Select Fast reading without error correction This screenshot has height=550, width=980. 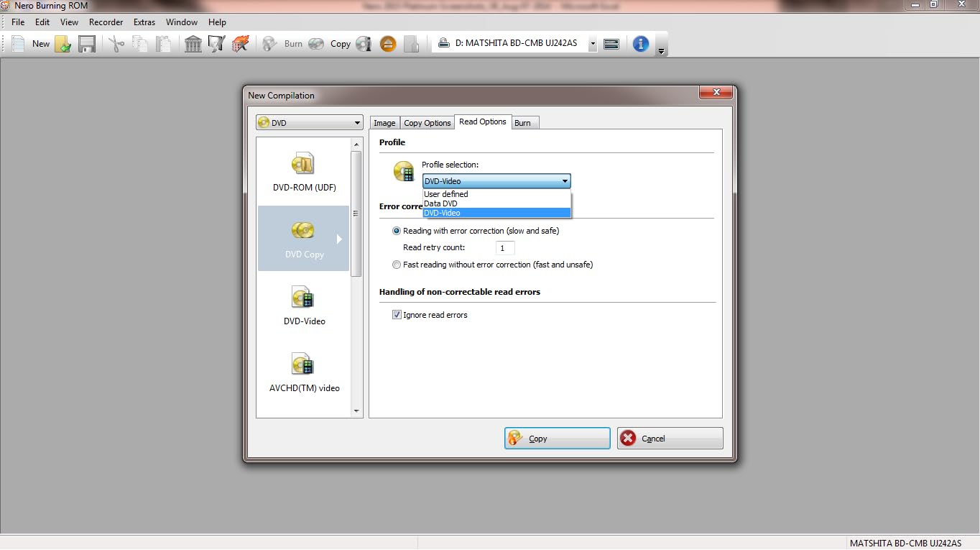point(397,265)
